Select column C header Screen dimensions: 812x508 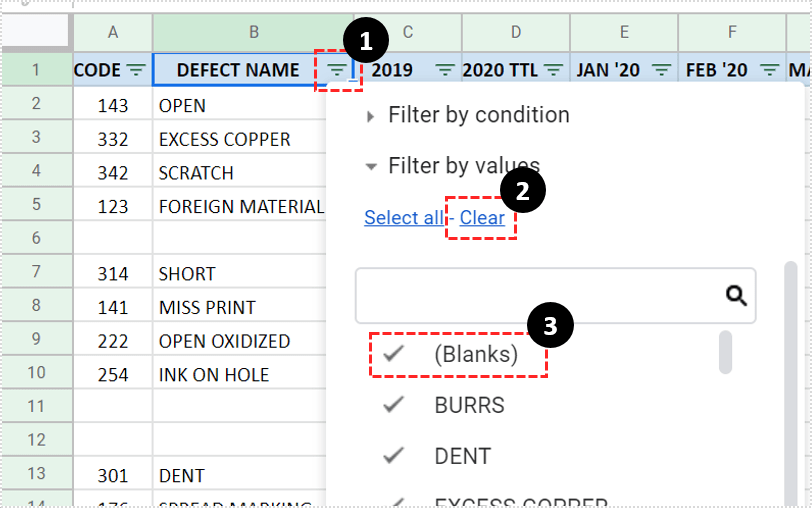[408, 33]
